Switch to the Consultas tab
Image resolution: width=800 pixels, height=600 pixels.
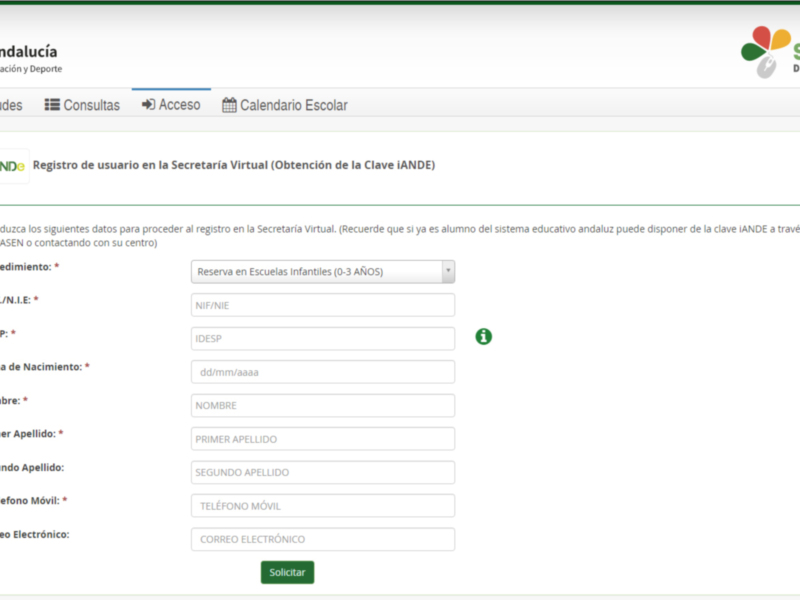(x=85, y=104)
